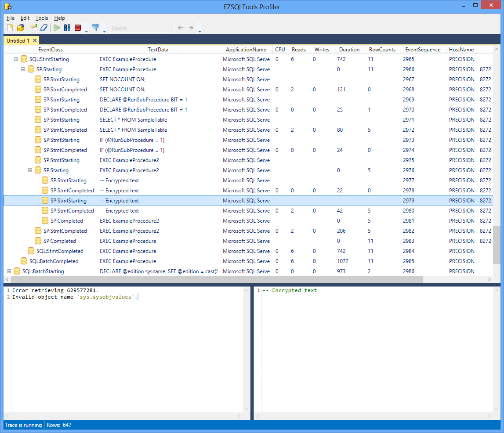Close the Untitled 1 tab
The image size is (504, 433).
pyautogui.click(x=35, y=40)
